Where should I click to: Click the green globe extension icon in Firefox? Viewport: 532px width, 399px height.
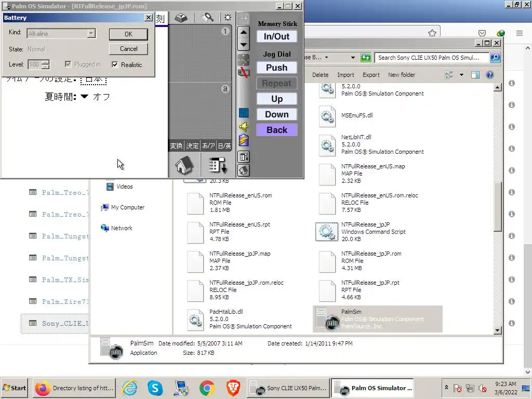(500, 33)
